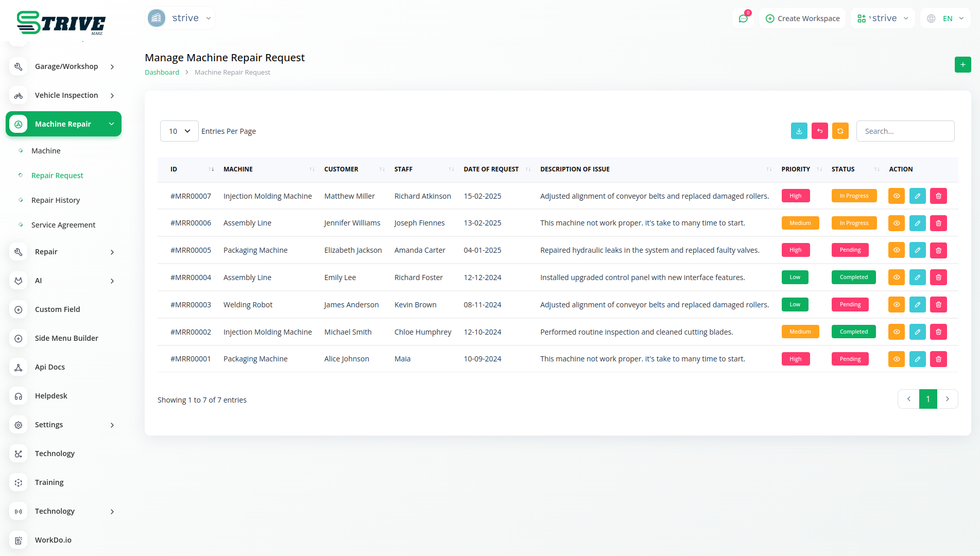Open Repair History in sidebar
Image resolution: width=980 pixels, height=556 pixels.
(56, 200)
